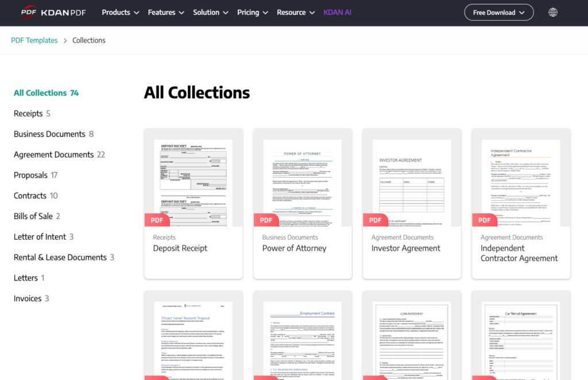Click the PDF Templates breadcrumb link
The image size is (588, 380).
[x=34, y=40]
